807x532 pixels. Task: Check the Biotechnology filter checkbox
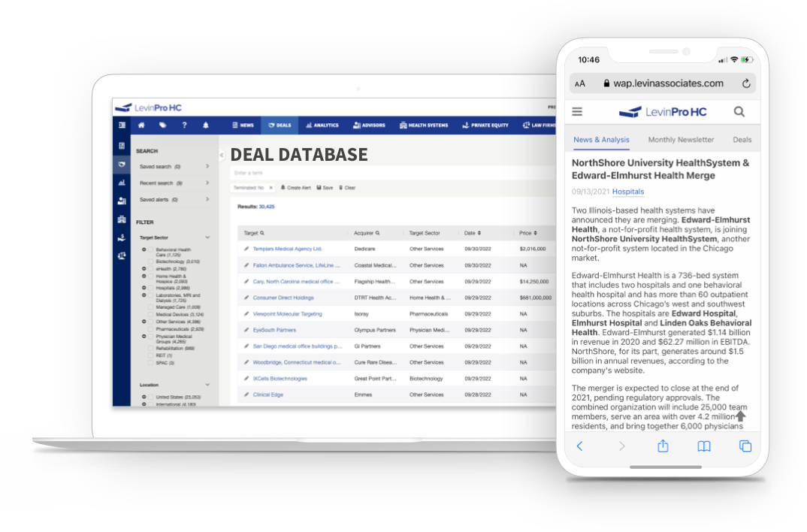(x=151, y=261)
